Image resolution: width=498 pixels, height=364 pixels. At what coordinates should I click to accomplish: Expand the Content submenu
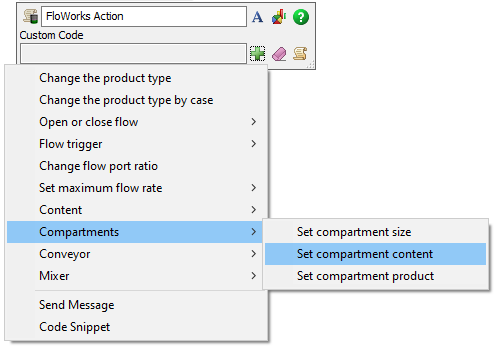click(x=137, y=210)
